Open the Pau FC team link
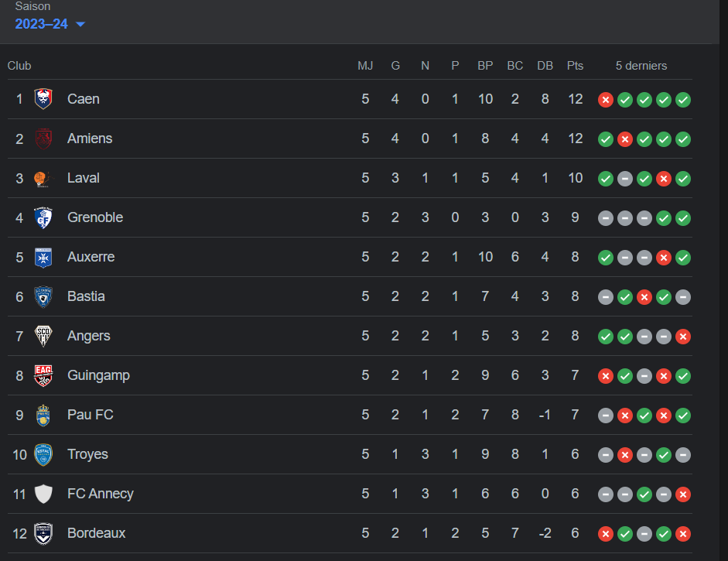 pos(90,415)
